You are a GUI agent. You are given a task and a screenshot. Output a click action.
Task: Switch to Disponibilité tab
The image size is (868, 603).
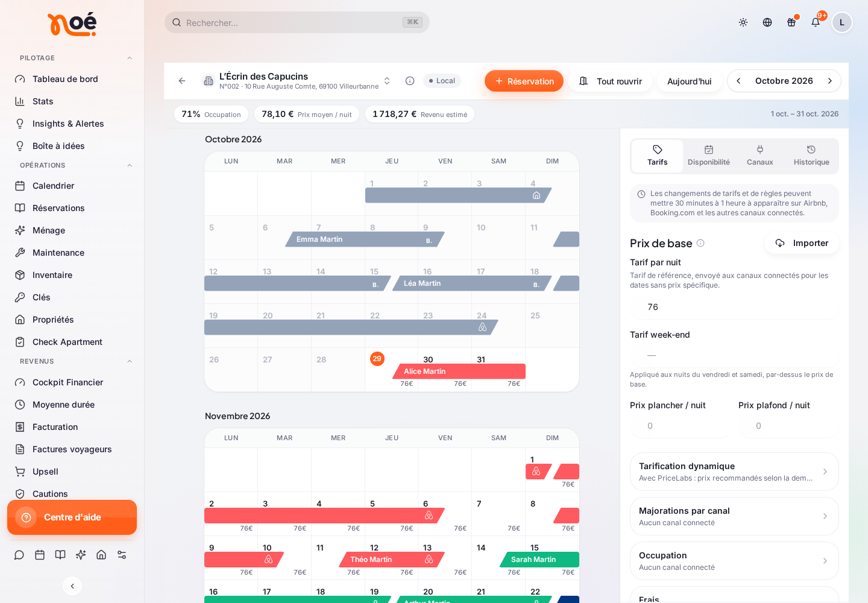pos(709,156)
